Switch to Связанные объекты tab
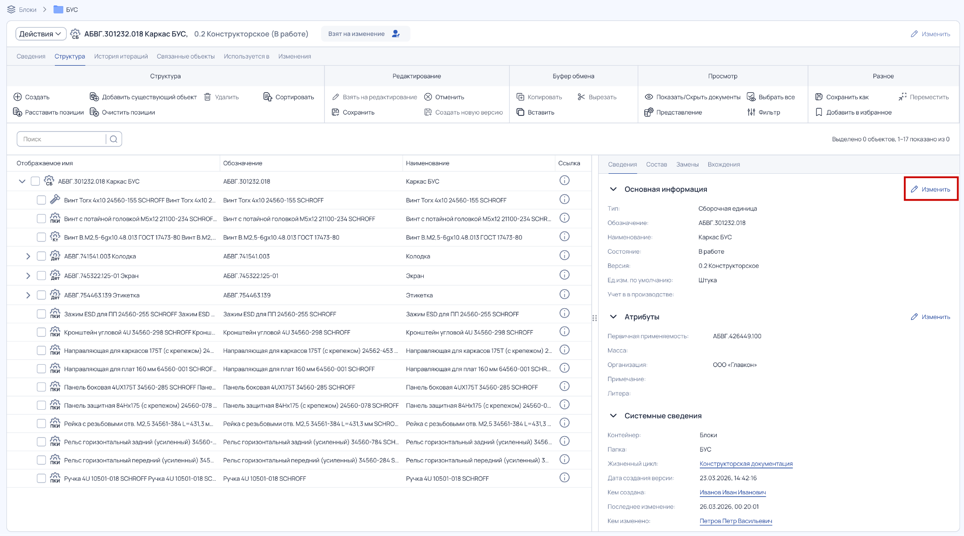Viewport: 964px width, 536px height. [x=186, y=57]
